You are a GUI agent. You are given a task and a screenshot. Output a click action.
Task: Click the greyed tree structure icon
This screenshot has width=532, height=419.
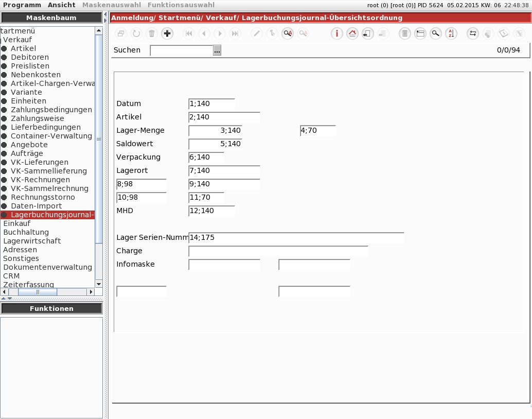[519, 33]
